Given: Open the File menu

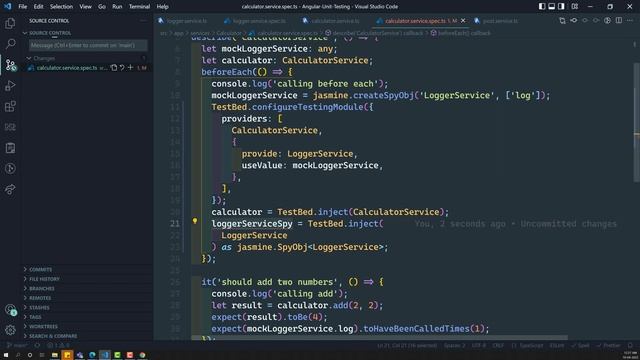Looking at the screenshot, I should click(x=23, y=7).
